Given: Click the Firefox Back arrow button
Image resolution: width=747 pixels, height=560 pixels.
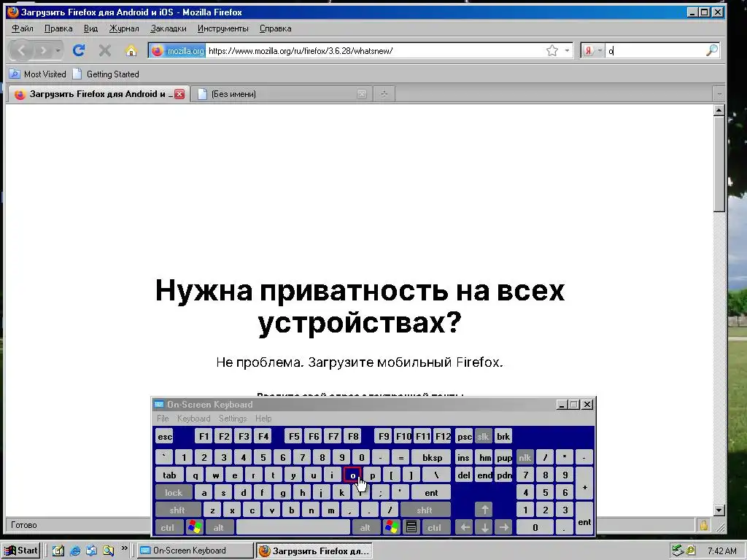Looking at the screenshot, I should click(x=21, y=50).
